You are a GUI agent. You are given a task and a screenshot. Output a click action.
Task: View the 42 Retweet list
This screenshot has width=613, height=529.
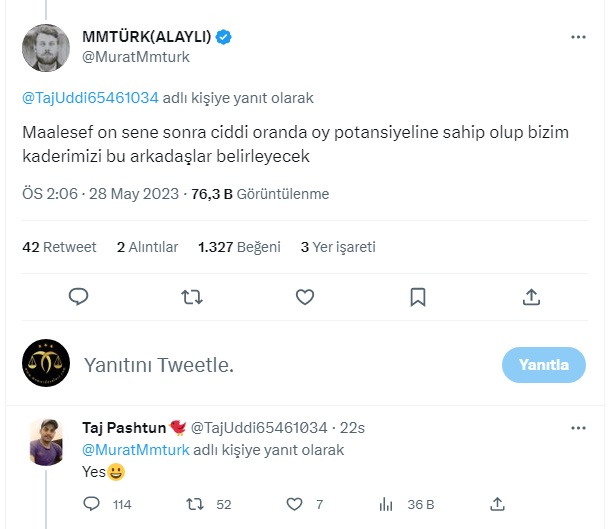[59, 247]
